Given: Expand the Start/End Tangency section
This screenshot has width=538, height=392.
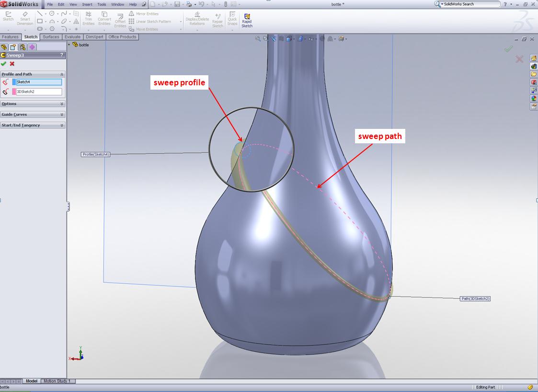Looking at the screenshot, I should tap(62, 125).
